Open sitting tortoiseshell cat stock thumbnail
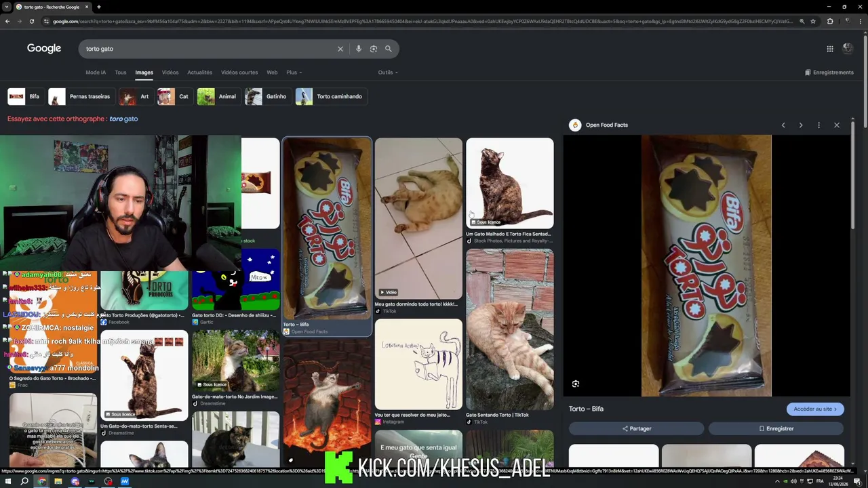 coord(510,184)
